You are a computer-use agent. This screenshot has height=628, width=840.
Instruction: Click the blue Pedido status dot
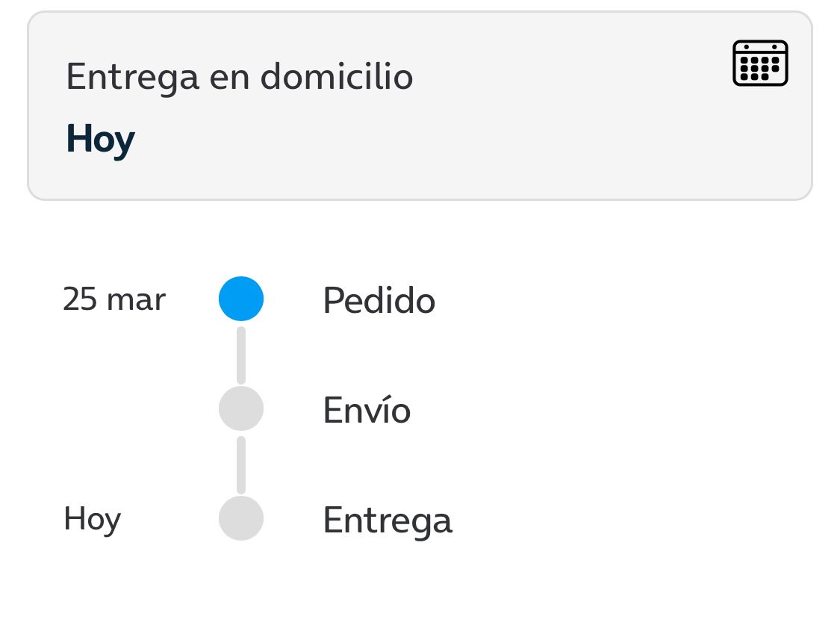[x=241, y=299]
